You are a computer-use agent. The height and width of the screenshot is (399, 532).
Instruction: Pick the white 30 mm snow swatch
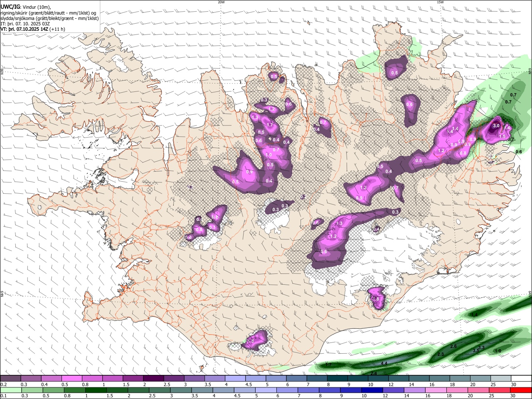click(x=522, y=379)
